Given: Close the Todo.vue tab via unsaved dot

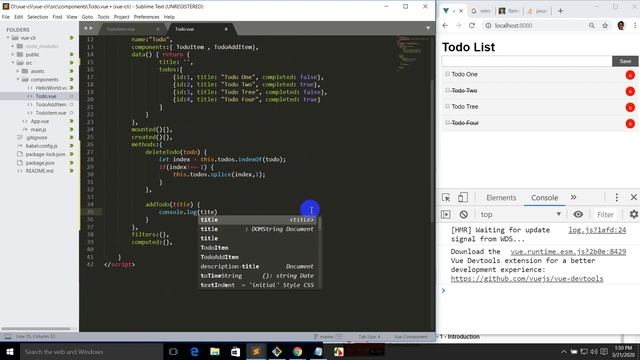Looking at the screenshot, I should [x=226, y=29].
